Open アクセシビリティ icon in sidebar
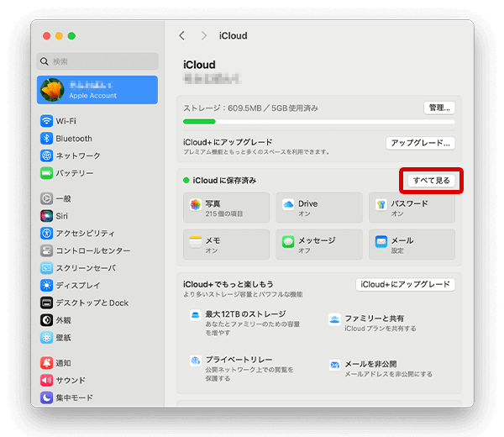The height and width of the screenshot is (437, 504). point(46,233)
